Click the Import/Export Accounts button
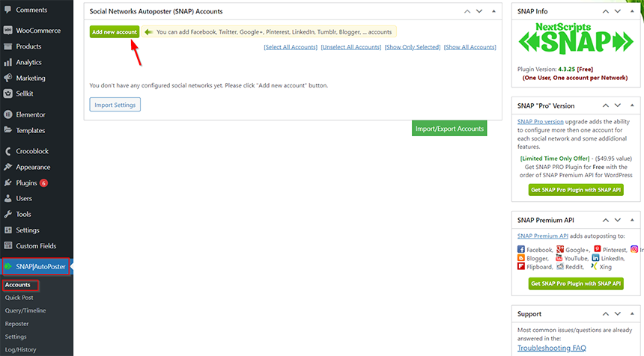This screenshot has width=644, height=356. 449,129
